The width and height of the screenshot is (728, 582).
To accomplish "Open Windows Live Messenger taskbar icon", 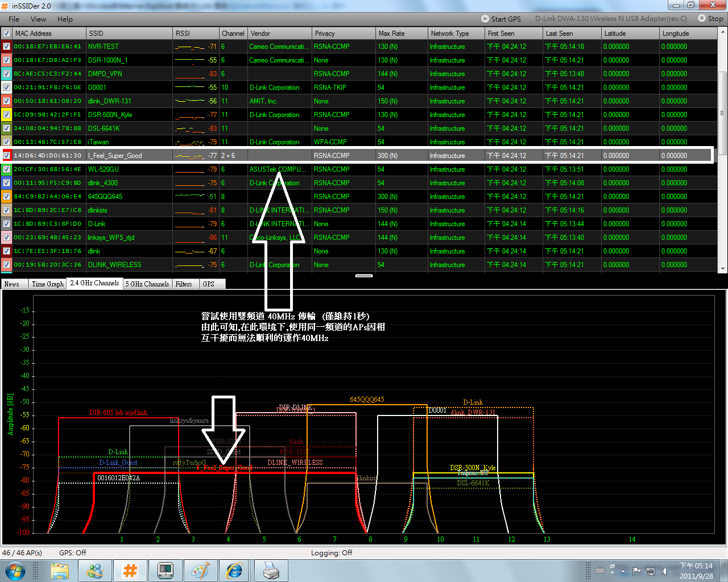I will tap(95, 571).
